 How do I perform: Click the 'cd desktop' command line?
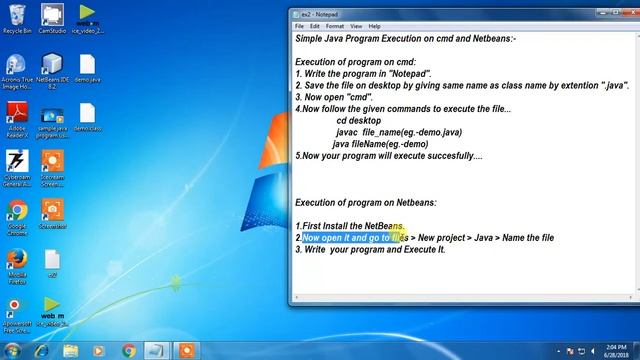(359, 121)
